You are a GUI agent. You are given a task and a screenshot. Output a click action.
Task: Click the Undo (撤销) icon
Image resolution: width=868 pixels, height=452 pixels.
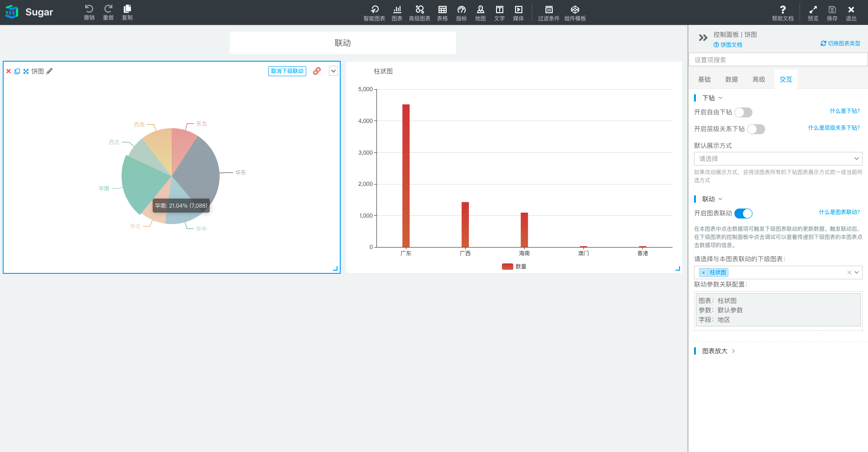coord(89,12)
